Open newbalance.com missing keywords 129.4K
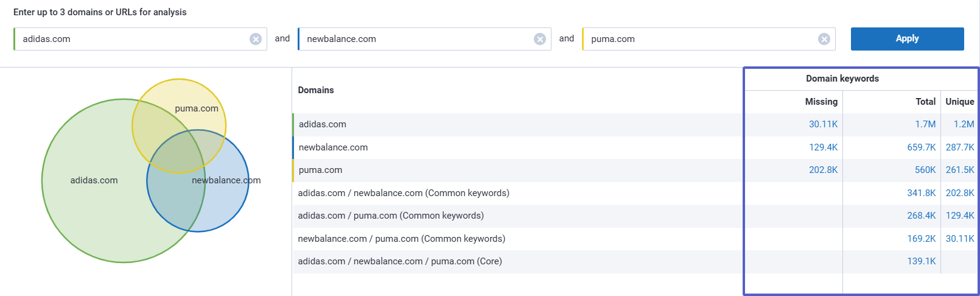Screen dimensions: 980x296 823,147
